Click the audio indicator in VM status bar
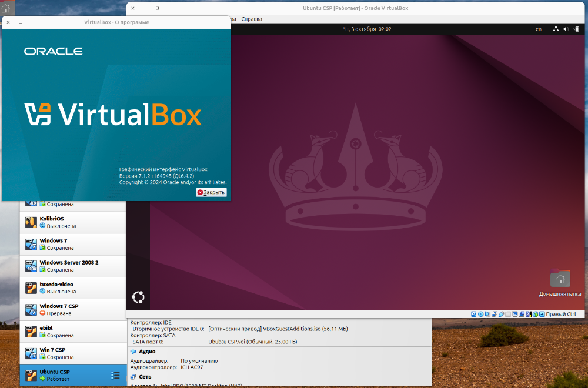This screenshot has height=388, width=588. 487,314
